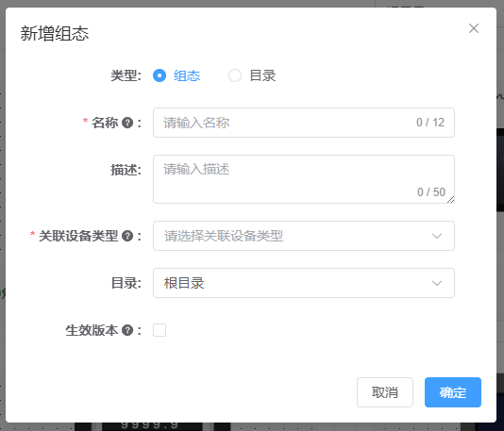Select the 组态 radio button
Viewport: 504px width, 431px height.
[160, 75]
